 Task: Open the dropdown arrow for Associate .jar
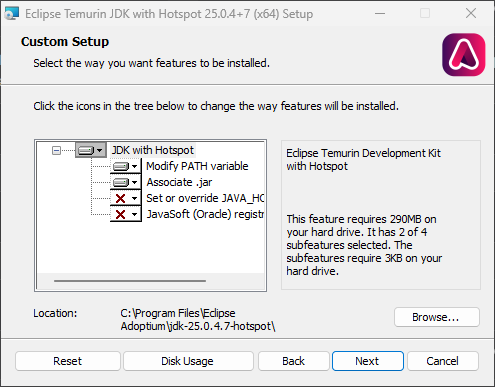[x=134, y=182]
